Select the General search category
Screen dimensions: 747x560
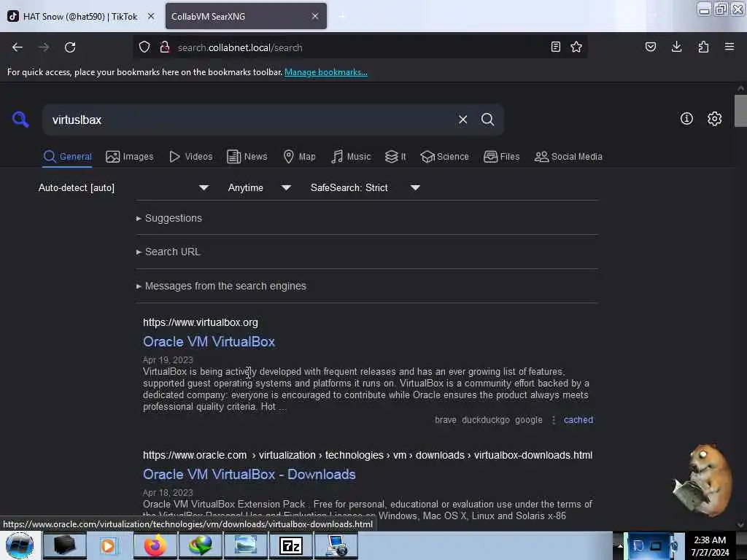pos(67,156)
